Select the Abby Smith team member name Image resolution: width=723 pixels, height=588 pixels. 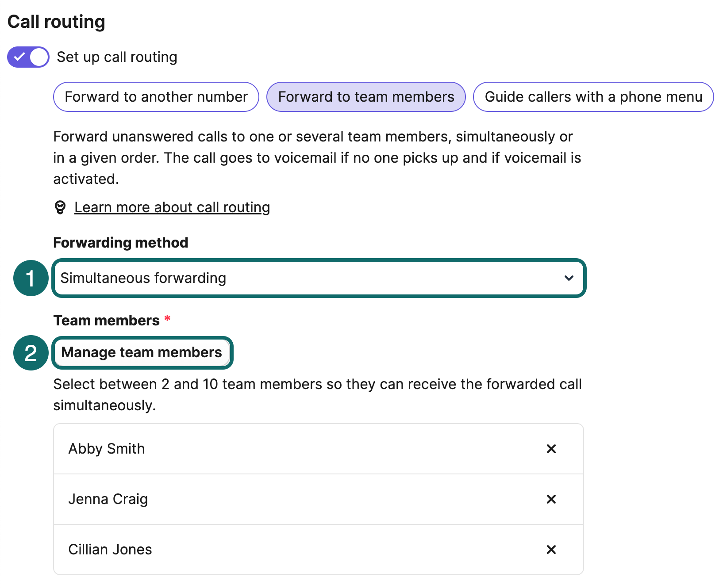[x=107, y=449]
